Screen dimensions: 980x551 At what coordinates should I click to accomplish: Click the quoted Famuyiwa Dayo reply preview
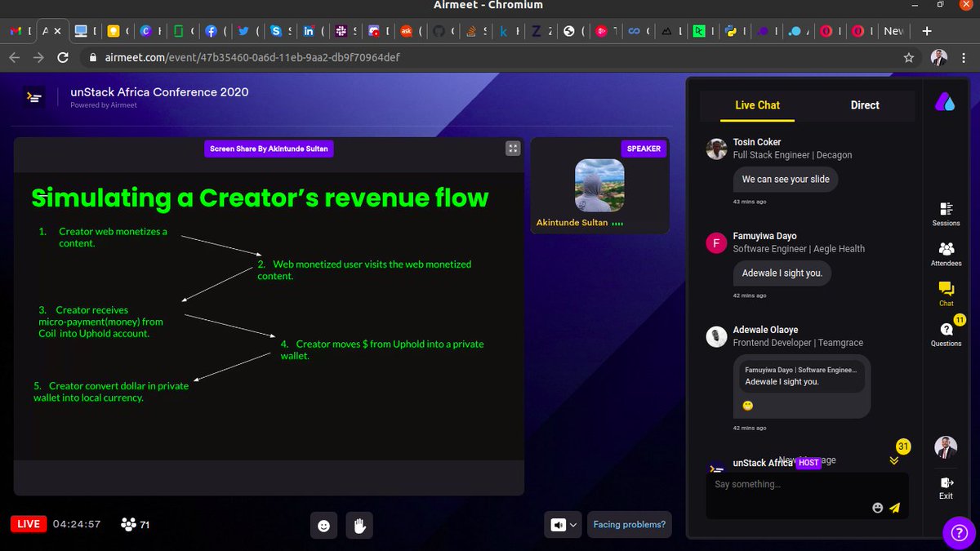click(x=801, y=375)
